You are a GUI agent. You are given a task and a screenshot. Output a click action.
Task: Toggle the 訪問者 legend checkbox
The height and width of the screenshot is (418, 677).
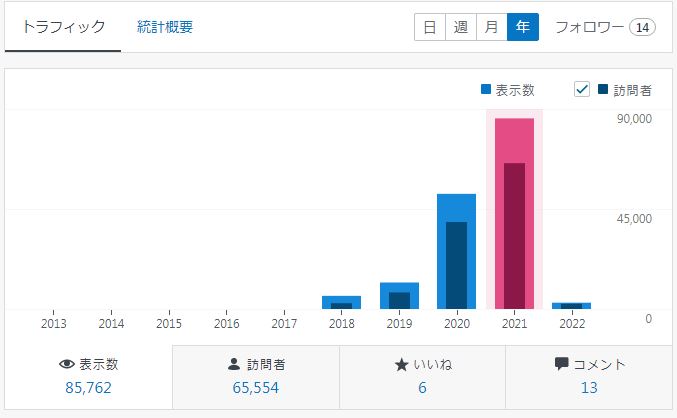pos(582,90)
